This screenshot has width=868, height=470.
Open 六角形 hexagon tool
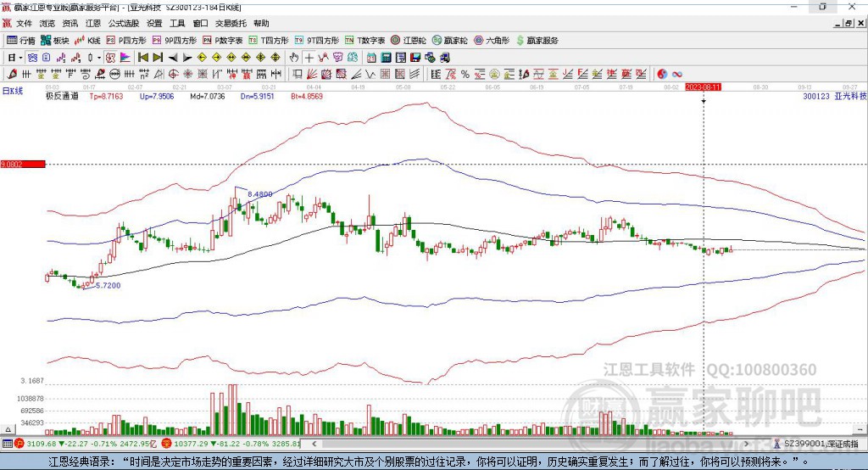pyautogui.click(x=492, y=41)
